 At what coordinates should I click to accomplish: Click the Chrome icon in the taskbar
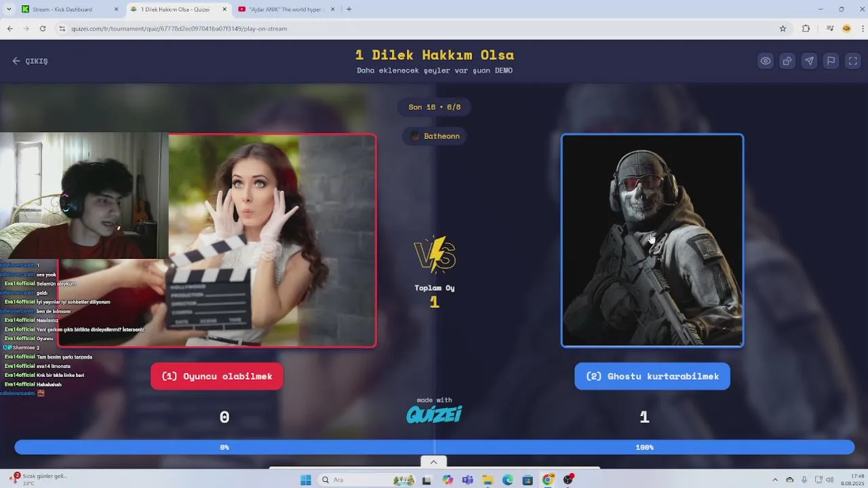click(x=548, y=480)
